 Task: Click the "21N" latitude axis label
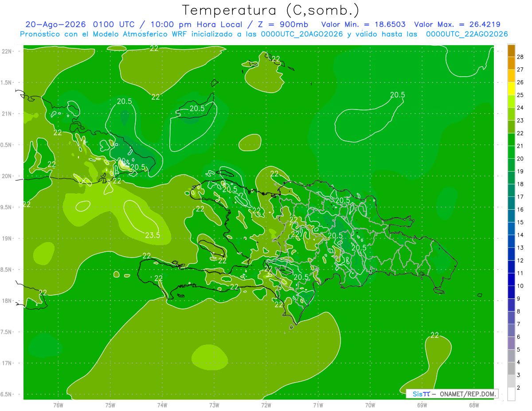7,114
